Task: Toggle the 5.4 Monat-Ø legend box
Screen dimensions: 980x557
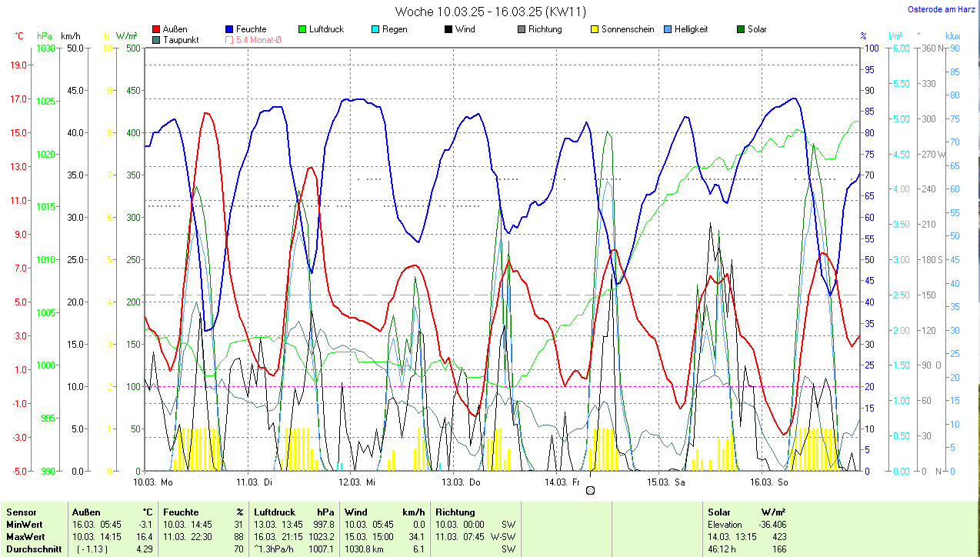Action: tap(229, 39)
